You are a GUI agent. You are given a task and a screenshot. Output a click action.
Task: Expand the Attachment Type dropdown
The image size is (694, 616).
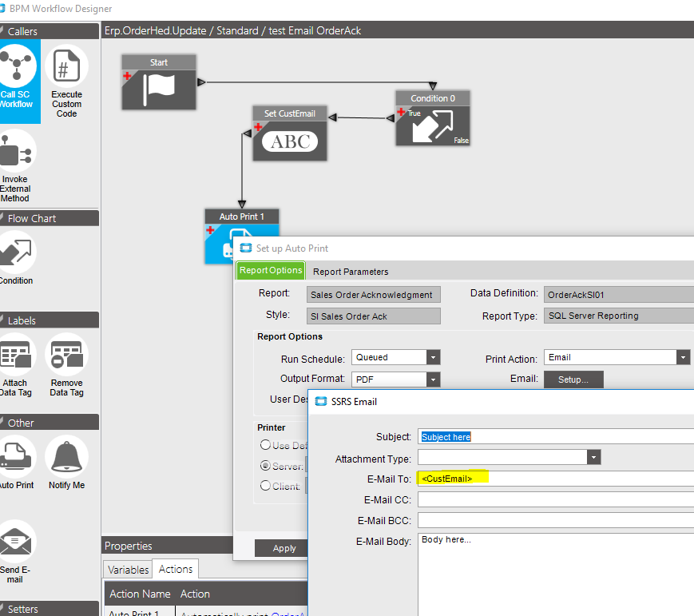tap(593, 457)
